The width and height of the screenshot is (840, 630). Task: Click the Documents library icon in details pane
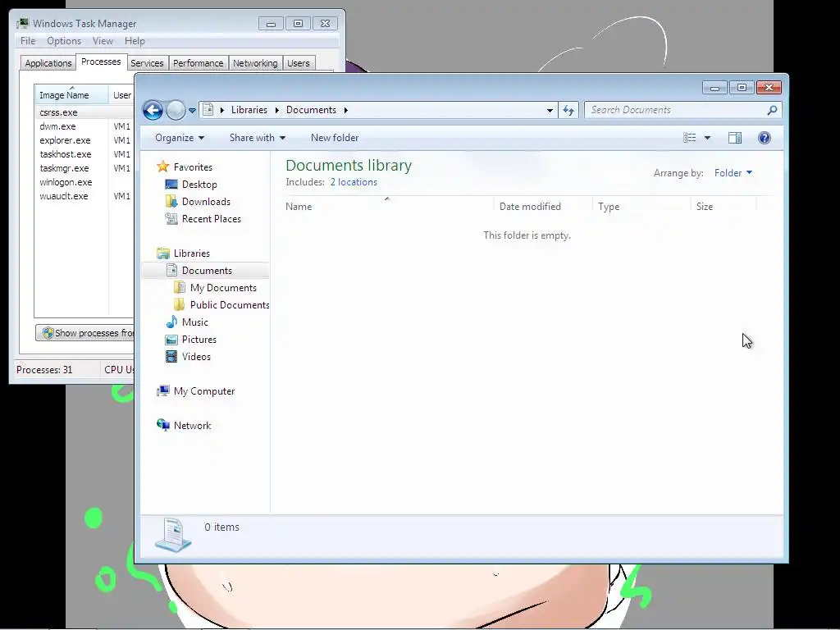pyautogui.click(x=173, y=534)
